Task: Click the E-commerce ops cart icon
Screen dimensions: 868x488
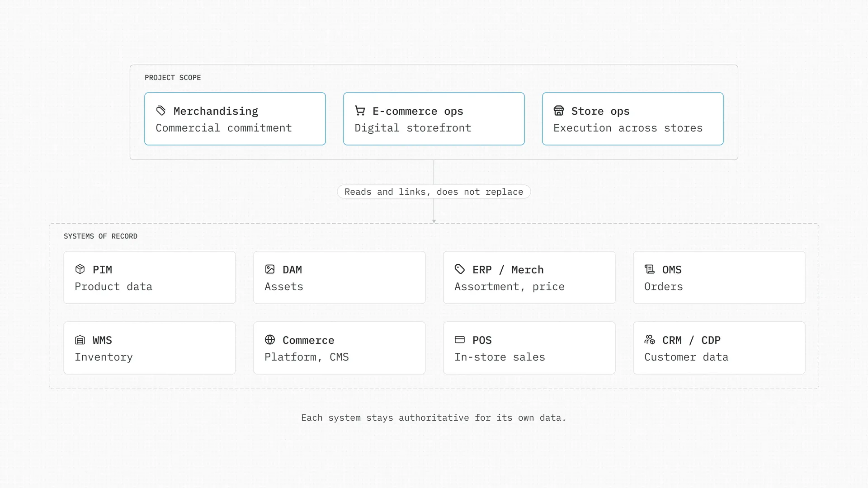Action: (x=360, y=111)
